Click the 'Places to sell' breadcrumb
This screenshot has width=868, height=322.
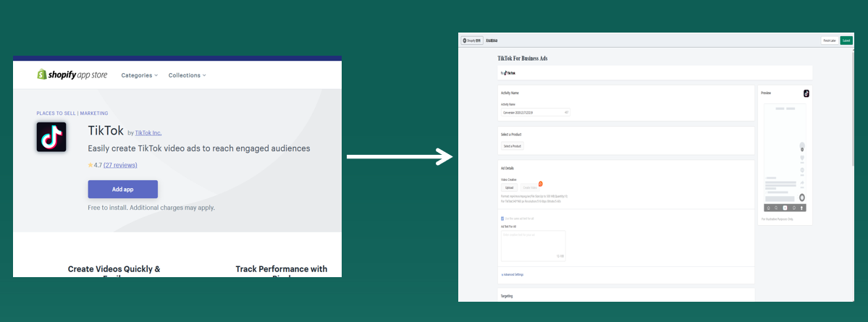pos(56,114)
